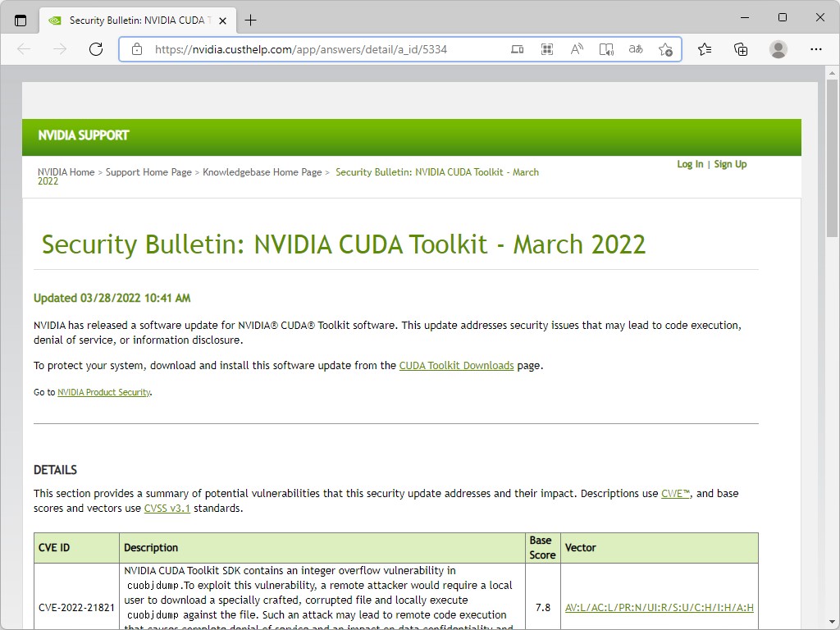840x630 pixels.
Task: Maximize the browser window
Action: (782, 18)
